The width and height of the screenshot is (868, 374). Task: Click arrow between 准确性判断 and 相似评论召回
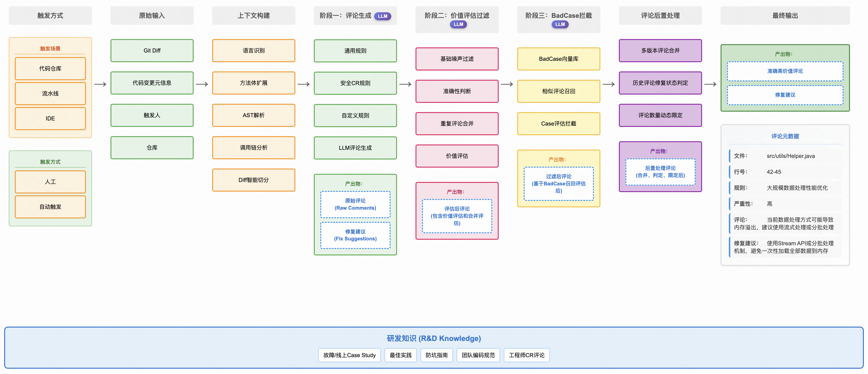point(507,84)
